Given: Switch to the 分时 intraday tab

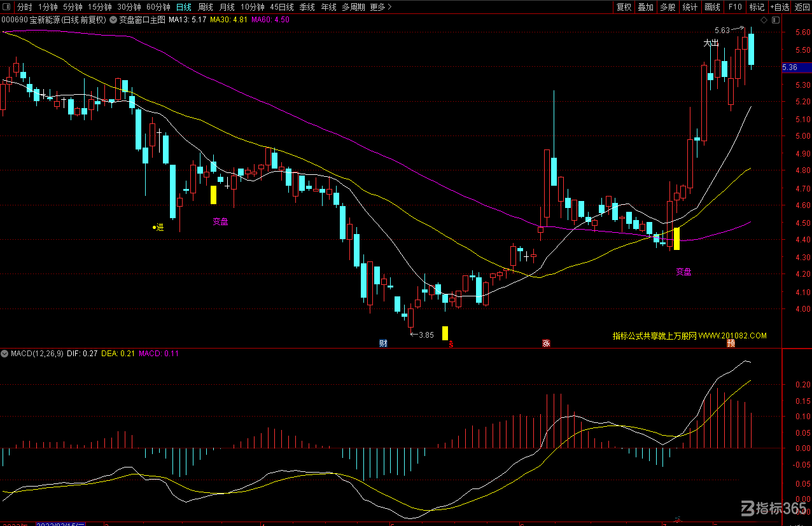Looking at the screenshot, I should [24, 7].
